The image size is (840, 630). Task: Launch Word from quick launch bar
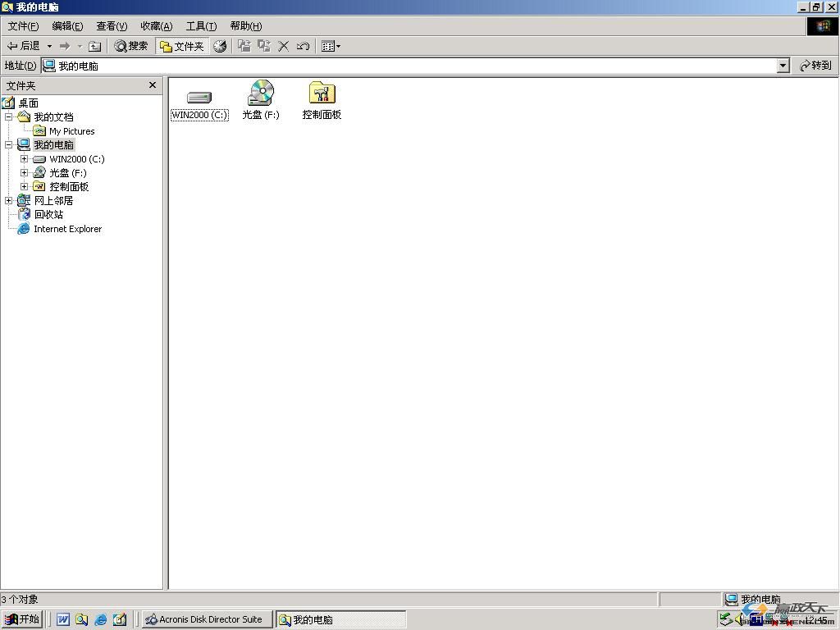[x=62, y=620]
